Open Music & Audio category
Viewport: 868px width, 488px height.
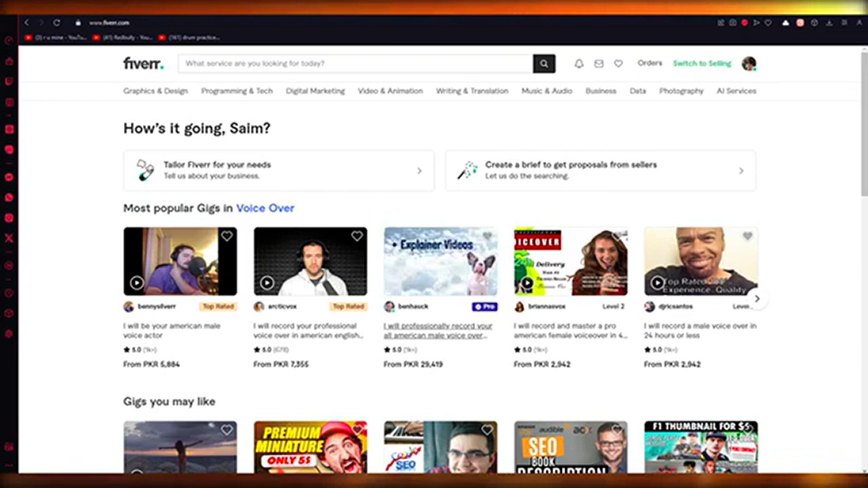(x=547, y=91)
